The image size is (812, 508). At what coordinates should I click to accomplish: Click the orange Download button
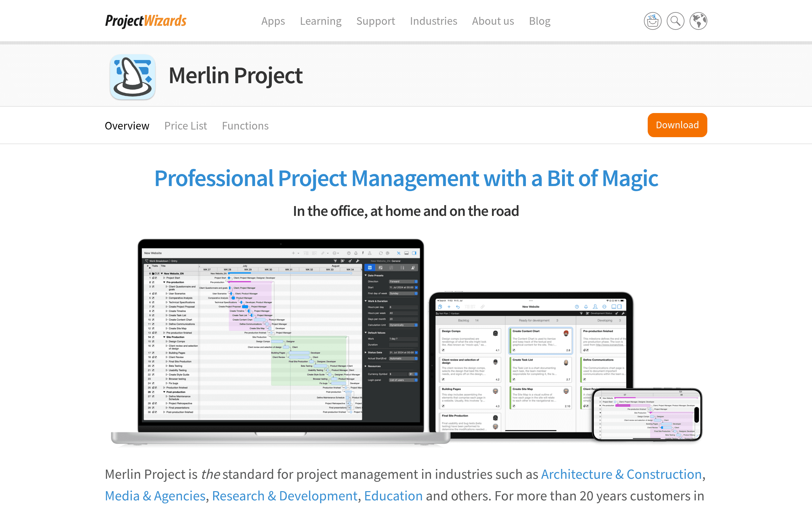pos(677,125)
